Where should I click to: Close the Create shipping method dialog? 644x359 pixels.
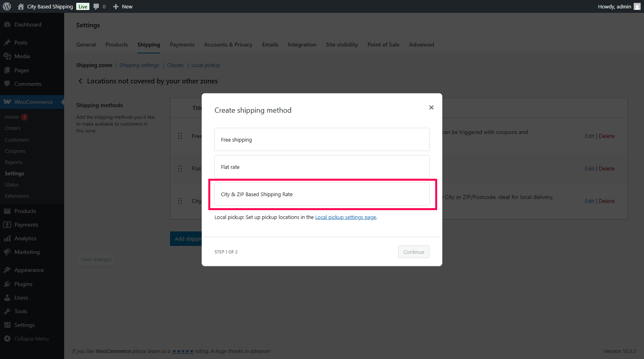pos(431,107)
